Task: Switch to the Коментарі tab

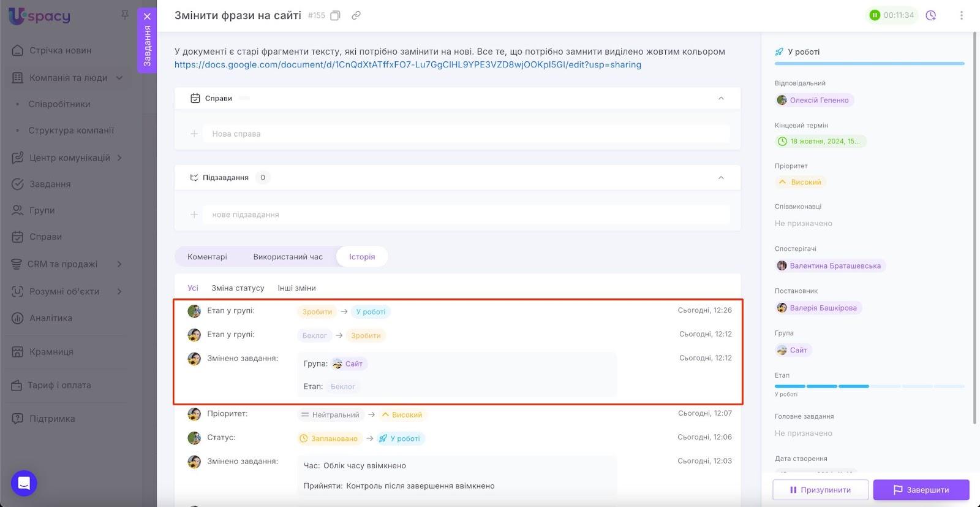Action: point(207,257)
